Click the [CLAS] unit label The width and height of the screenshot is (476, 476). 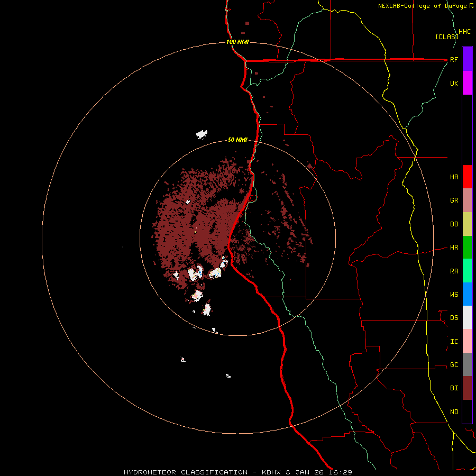click(x=446, y=36)
